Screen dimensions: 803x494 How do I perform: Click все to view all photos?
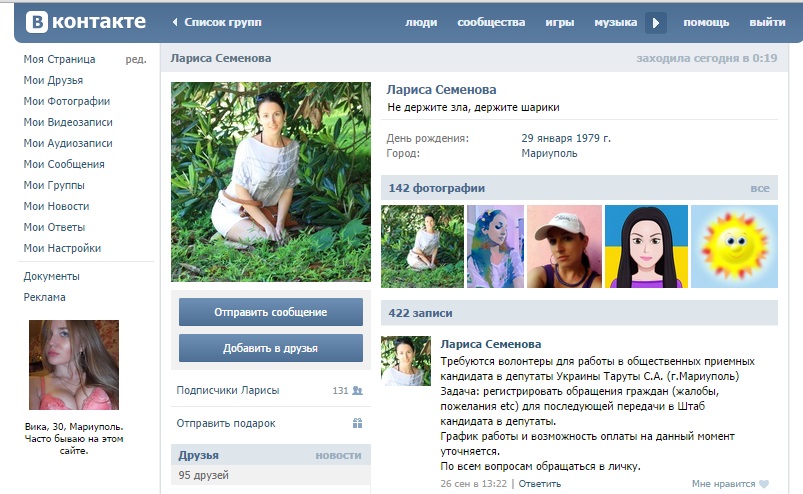[x=760, y=188]
